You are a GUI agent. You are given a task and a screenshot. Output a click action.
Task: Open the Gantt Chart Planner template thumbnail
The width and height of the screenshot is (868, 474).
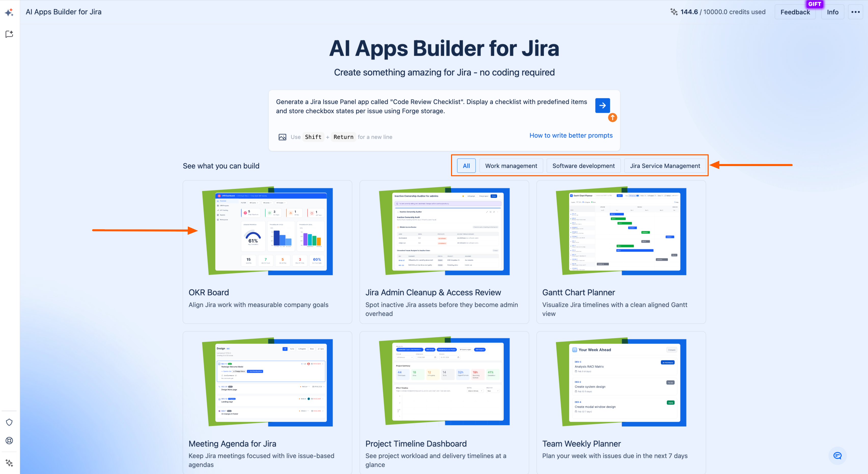pos(621,231)
